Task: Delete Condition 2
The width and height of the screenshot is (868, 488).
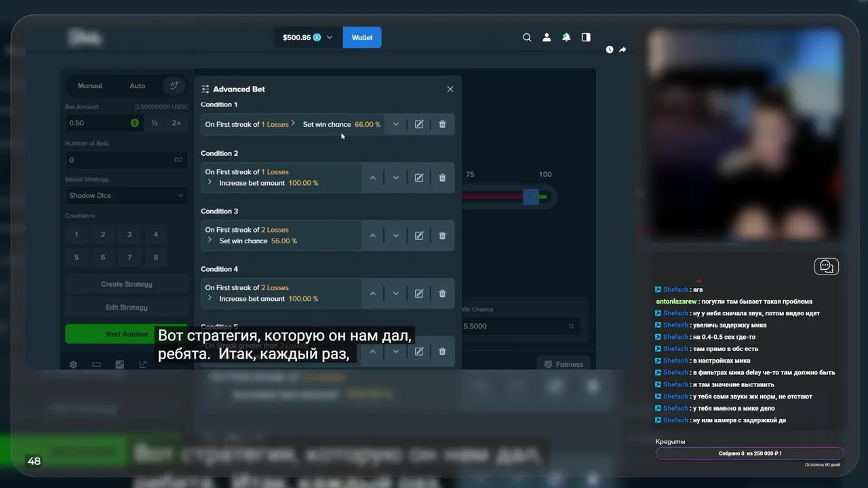Action: click(442, 178)
